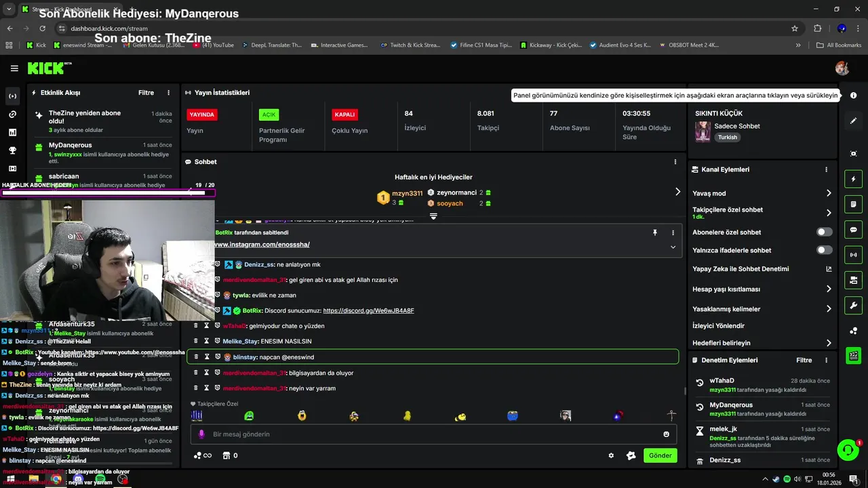868x488 pixels.
Task: Click the Turkish language tag
Action: tap(728, 137)
